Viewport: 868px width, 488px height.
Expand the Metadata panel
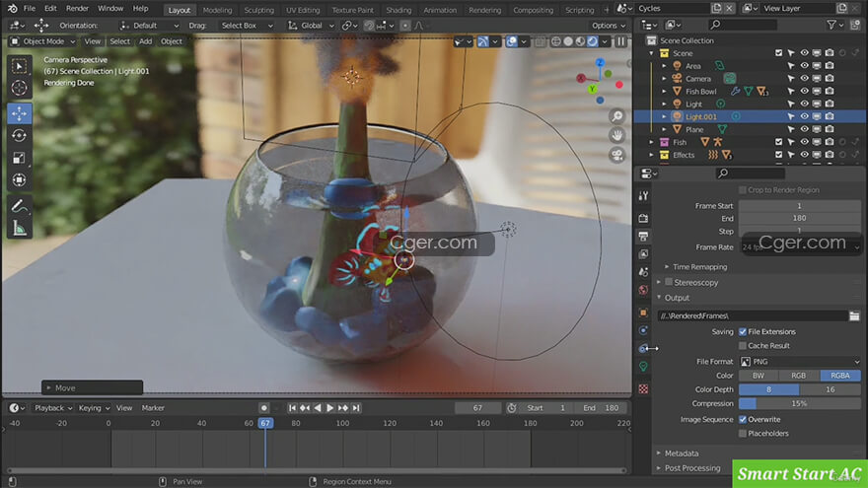point(682,453)
